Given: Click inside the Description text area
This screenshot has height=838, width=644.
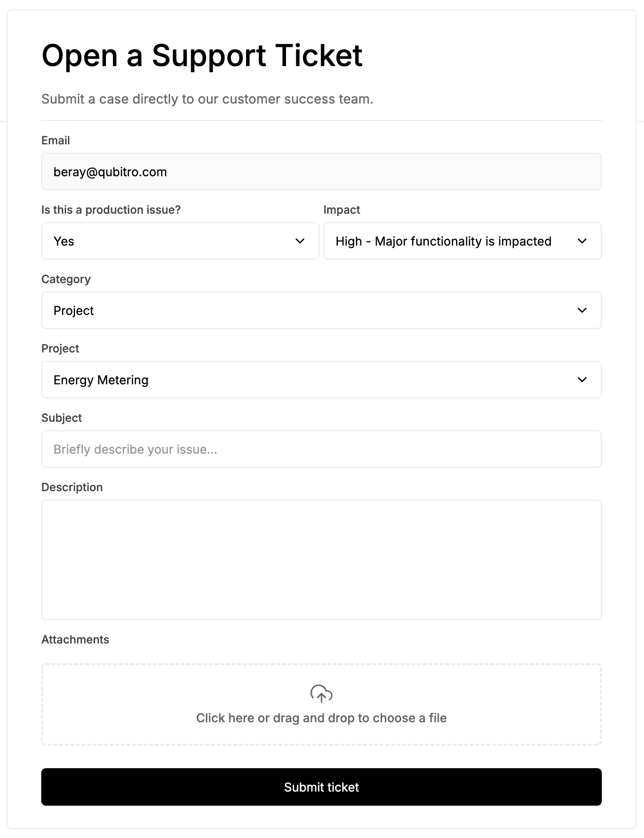Looking at the screenshot, I should [322, 560].
